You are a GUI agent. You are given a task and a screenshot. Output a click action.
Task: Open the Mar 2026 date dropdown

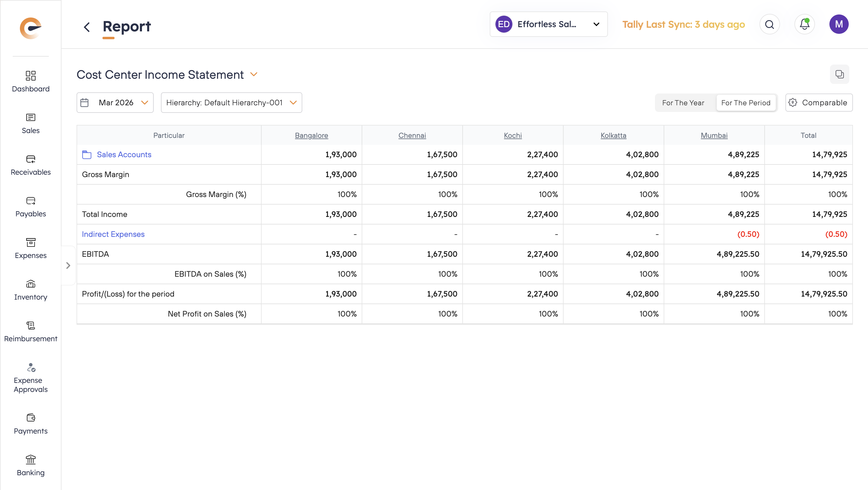click(x=115, y=103)
